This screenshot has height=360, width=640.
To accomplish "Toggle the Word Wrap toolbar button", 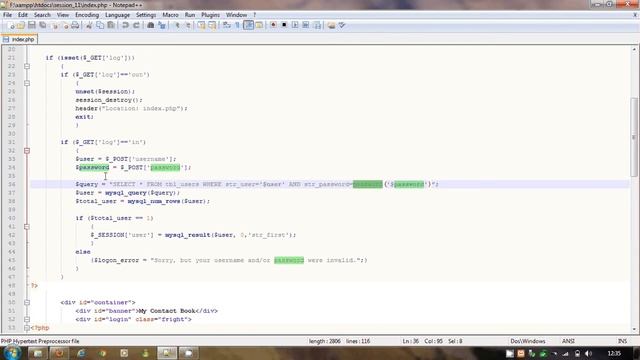I will (x=227, y=25).
